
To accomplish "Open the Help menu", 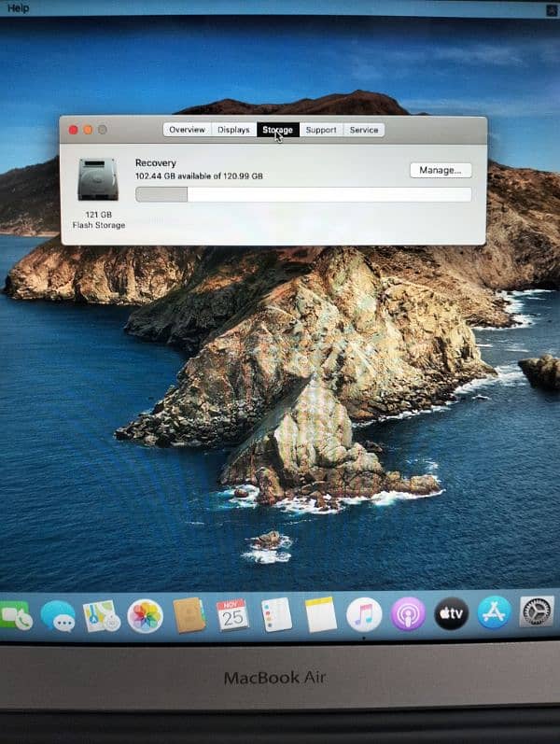I will (19, 8).
